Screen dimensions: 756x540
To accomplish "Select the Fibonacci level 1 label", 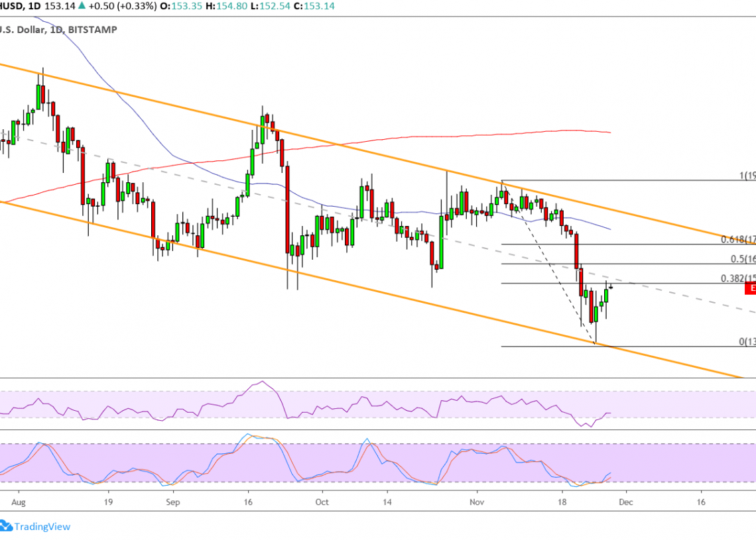I will click(747, 176).
